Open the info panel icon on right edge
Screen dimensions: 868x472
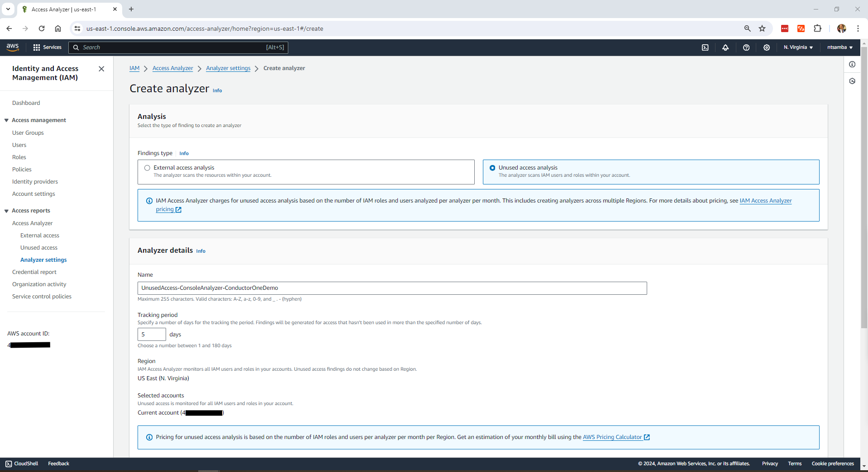pos(852,64)
